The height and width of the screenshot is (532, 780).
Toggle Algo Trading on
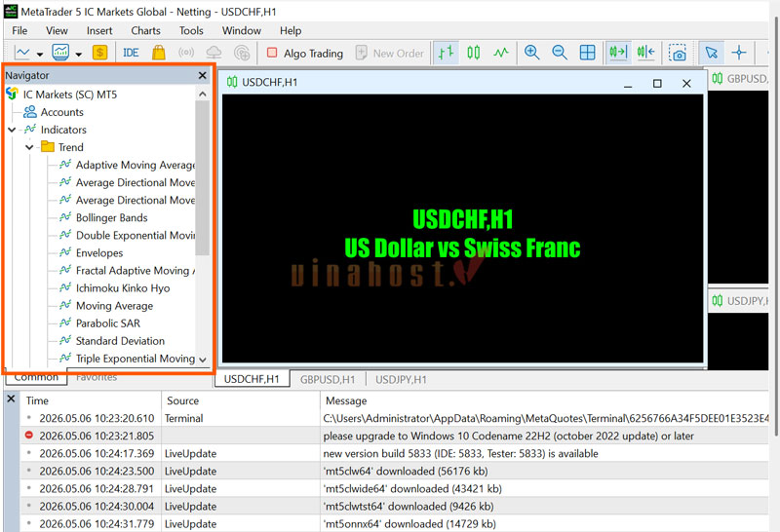(305, 53)
